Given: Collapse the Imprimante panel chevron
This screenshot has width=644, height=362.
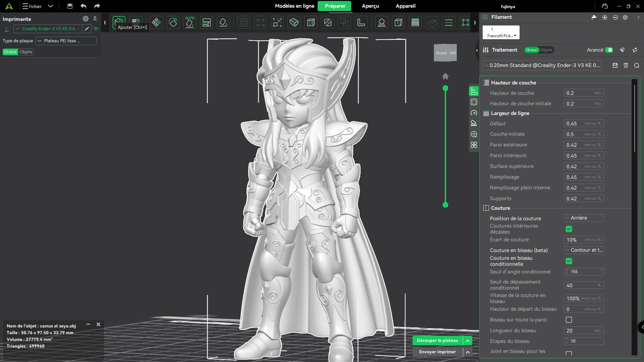Looking at the screenshot, I should (95, 19).
